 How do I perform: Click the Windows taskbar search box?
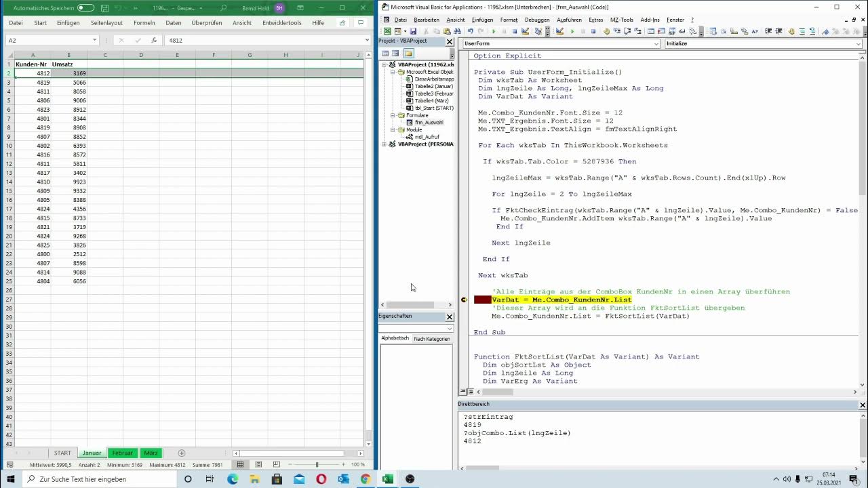pyautogui.click(x=98, y=479)
